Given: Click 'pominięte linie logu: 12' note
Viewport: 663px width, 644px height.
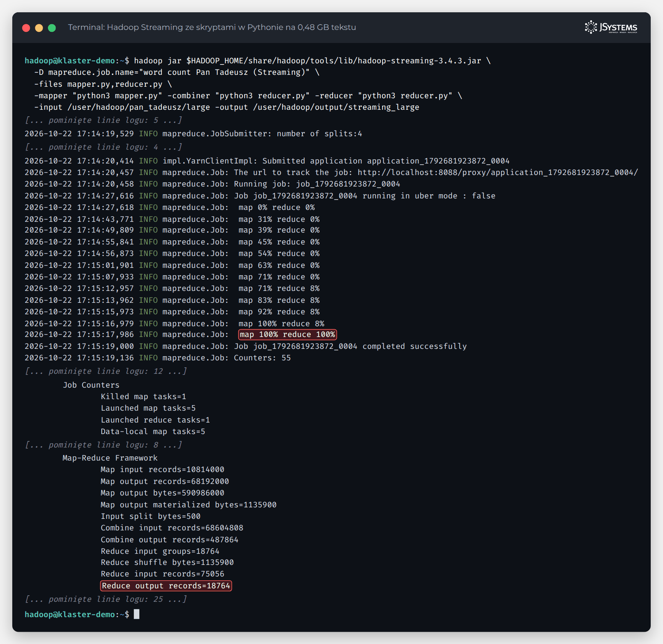Looking at the screenshot, I should (106, 371).
